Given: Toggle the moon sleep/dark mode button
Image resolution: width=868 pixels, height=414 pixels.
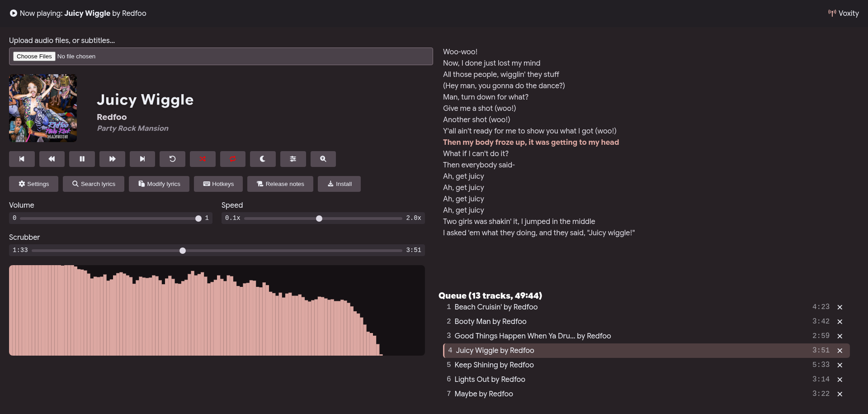Looking at the screenshot, I should click(x=263, y=159).
